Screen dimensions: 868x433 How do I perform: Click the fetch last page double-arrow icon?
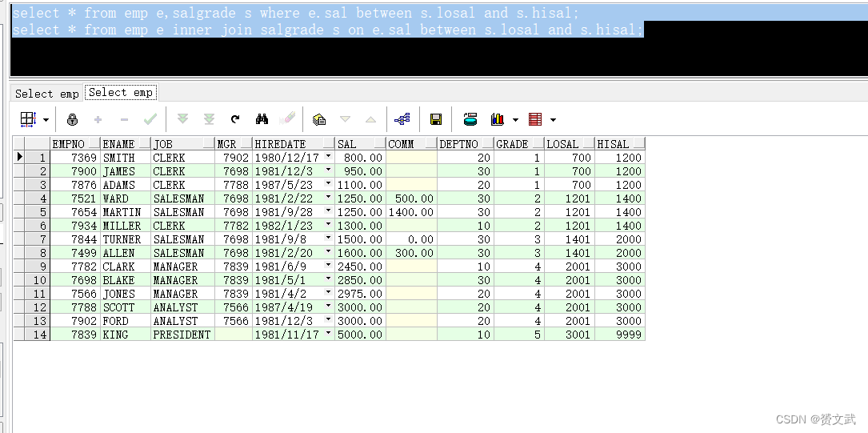tap(209, 119)
